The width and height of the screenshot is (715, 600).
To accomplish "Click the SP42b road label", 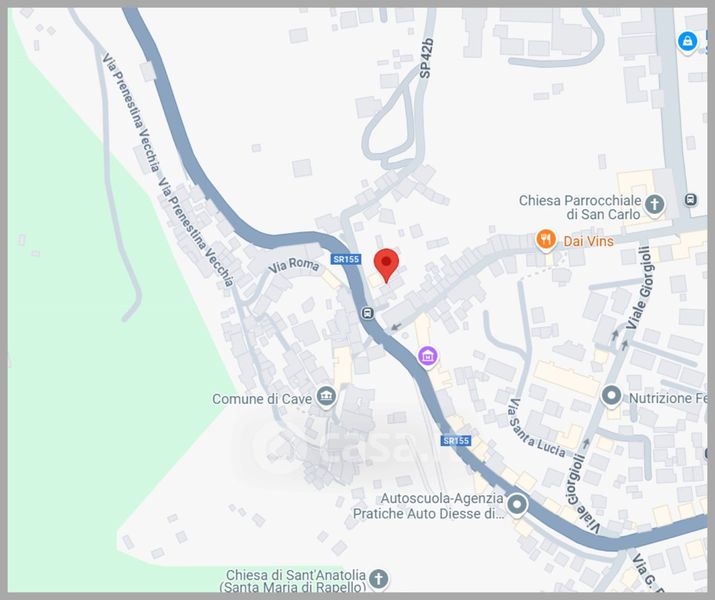I will (426, 58).
